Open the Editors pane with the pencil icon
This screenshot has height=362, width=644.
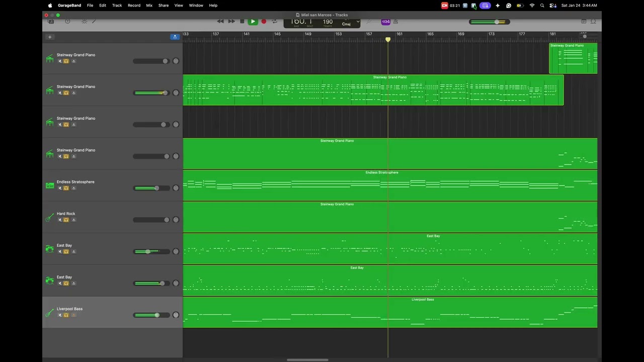94,22
